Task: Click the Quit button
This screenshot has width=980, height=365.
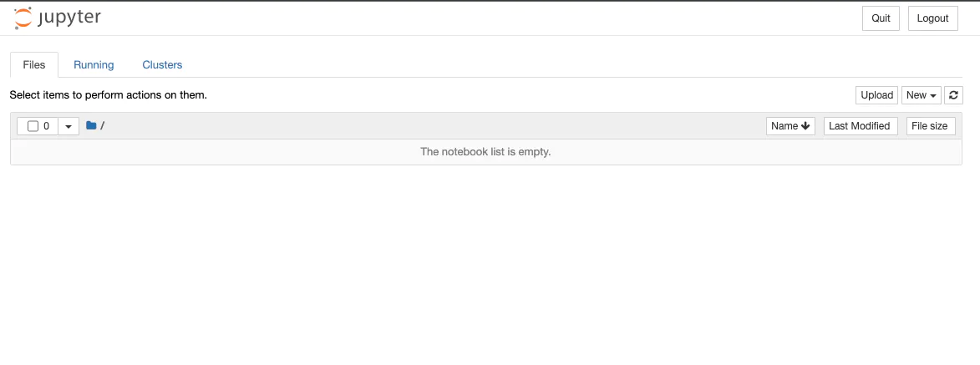Action: pyautogui.click(x=881, y=18)
